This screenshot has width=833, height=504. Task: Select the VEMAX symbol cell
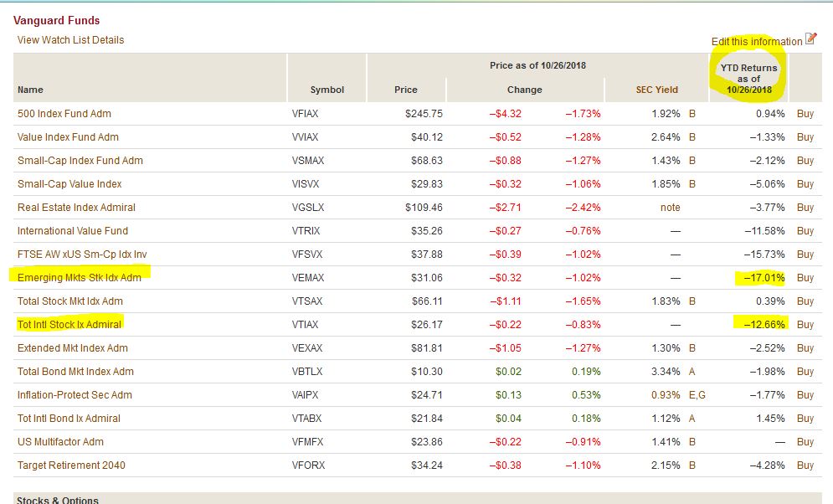307,278
